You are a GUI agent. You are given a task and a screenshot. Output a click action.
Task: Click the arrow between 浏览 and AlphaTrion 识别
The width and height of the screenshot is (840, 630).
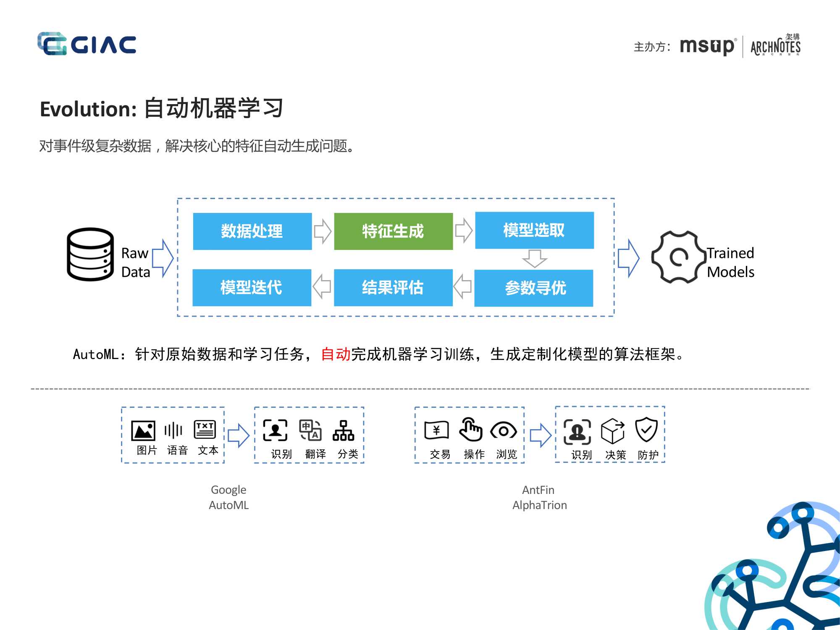point(541,435)
